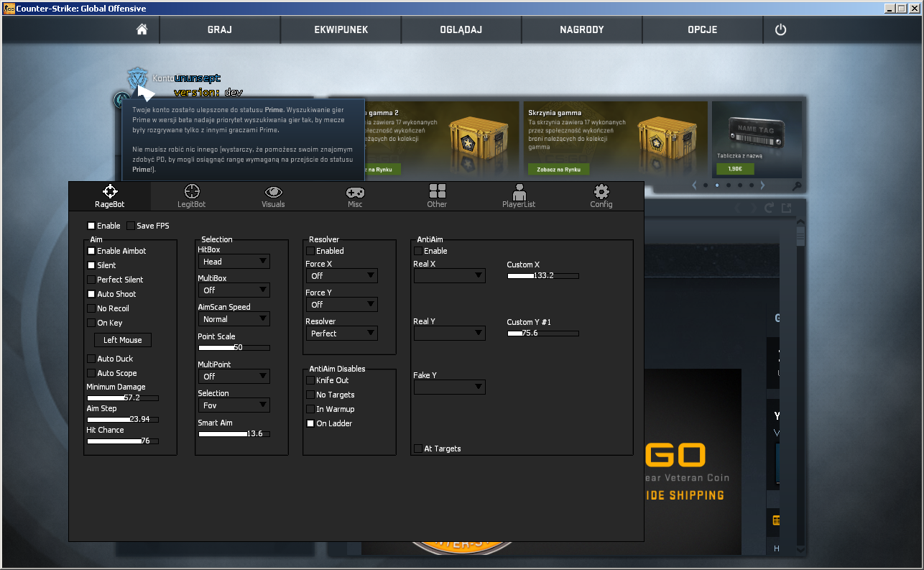
Task: Toggle the Auto Shoot checkbox
Action: [x=91, y=294]
